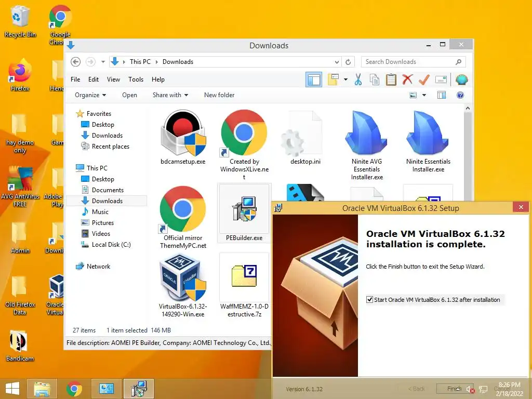This screenshot has width=532, height=399.
Task: Select Official mirror ThemeMyPC.net shortcut
Action: coord(183,217)
